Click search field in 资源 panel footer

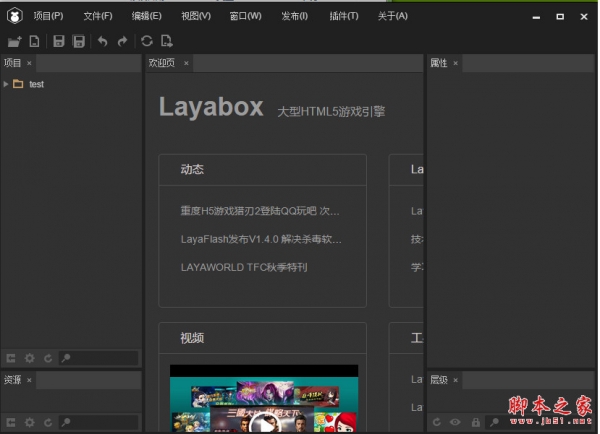pos(98,423)
